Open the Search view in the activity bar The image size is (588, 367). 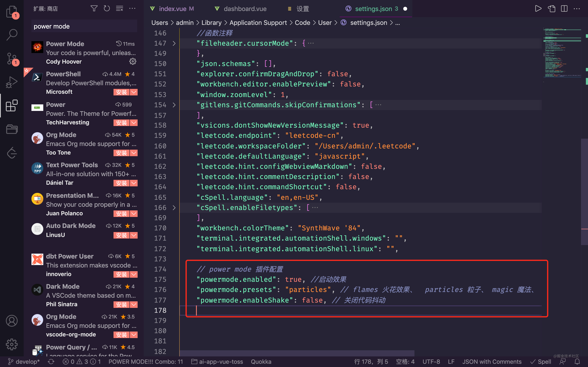[11, 35]
